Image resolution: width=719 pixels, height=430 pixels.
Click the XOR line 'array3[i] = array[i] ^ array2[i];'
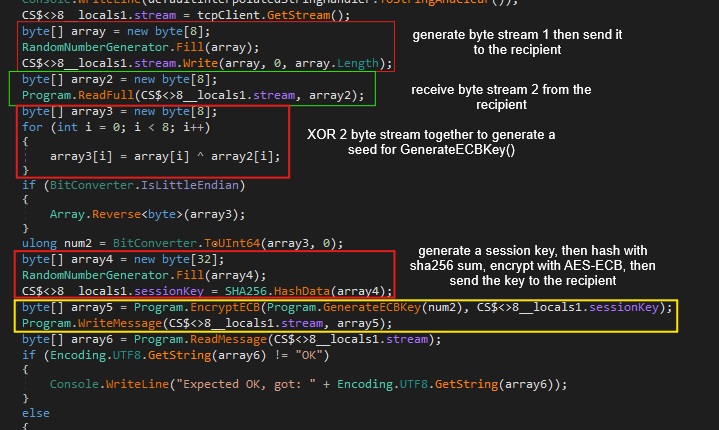[165, 156]
